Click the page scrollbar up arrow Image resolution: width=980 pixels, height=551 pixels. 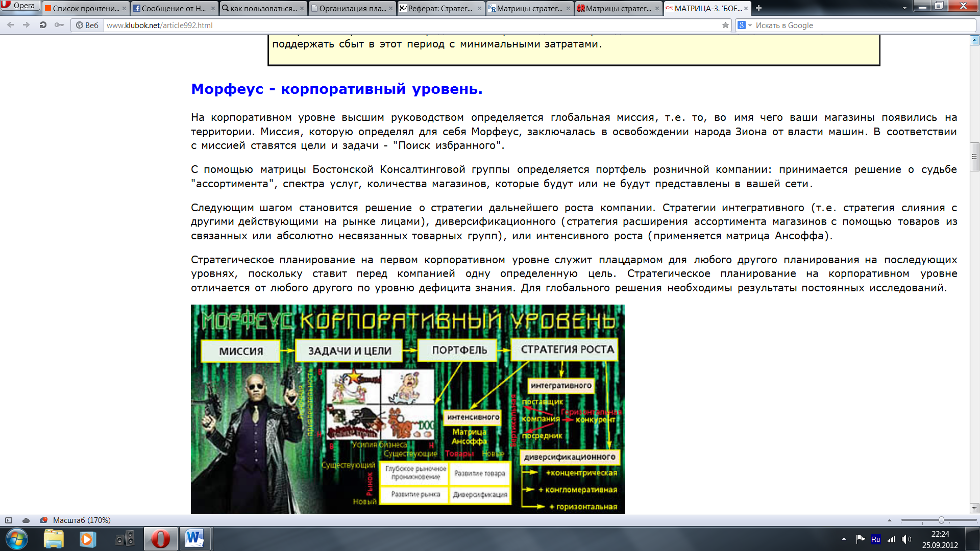tap(974, 41)
